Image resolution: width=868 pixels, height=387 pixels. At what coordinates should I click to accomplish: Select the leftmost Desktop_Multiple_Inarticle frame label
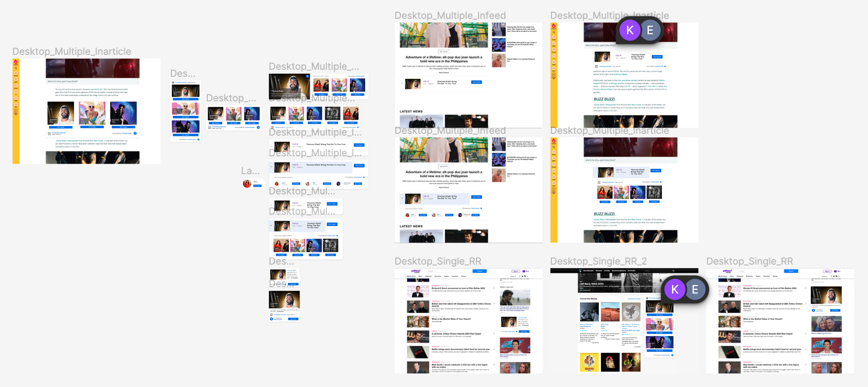click(x=72, y=52)
